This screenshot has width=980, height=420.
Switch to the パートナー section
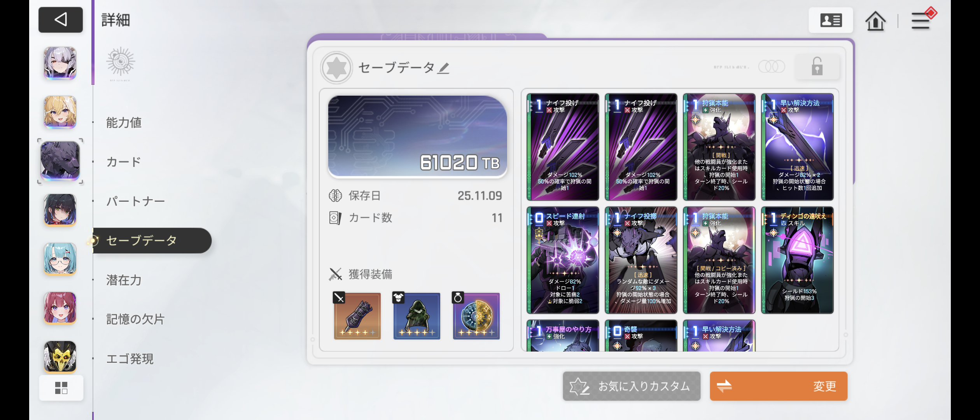[136, 201]
